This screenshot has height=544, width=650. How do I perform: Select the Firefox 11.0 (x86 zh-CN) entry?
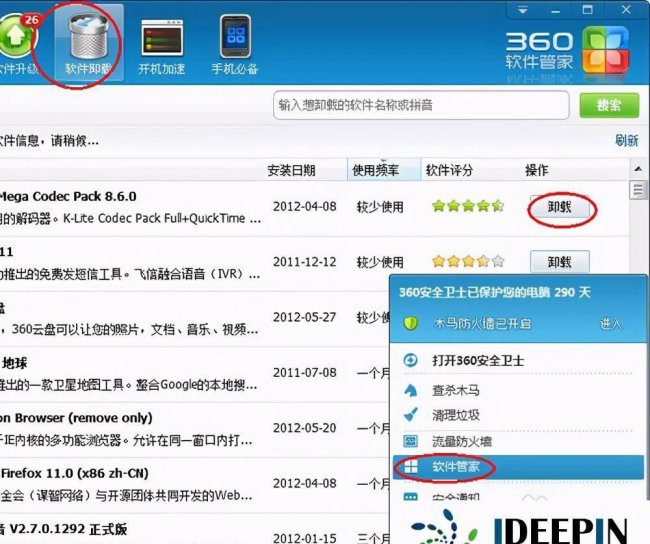tap(75, 473)
